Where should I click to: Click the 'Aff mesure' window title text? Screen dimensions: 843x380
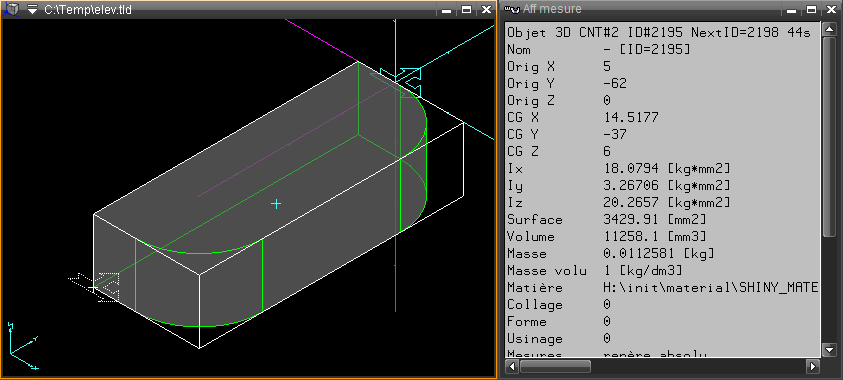point(552,9)
